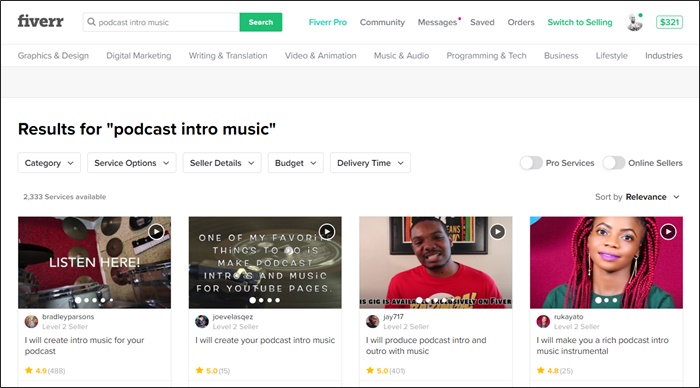Open the Lifestyle category
The image size is (700, 388).
[611, 56]
